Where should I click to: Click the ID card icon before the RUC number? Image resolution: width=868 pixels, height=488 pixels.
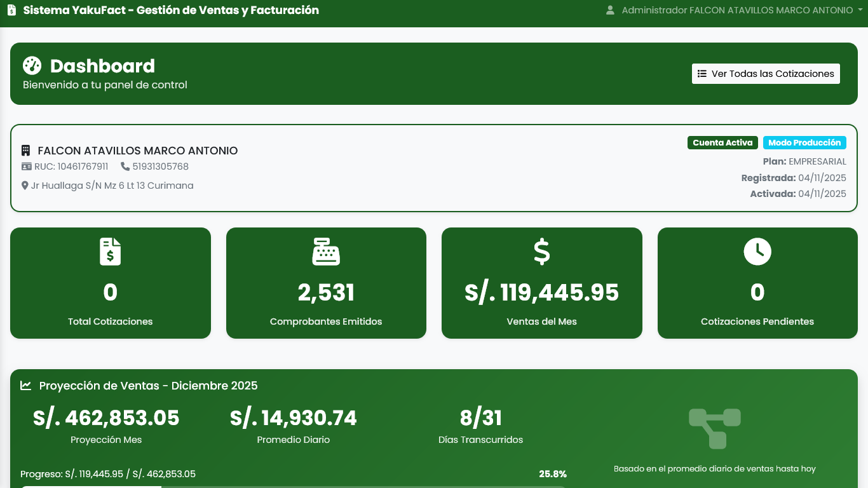26,166
